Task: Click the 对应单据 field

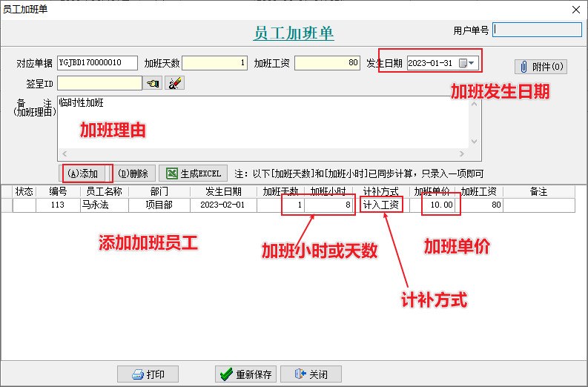Action: point(97,63)
